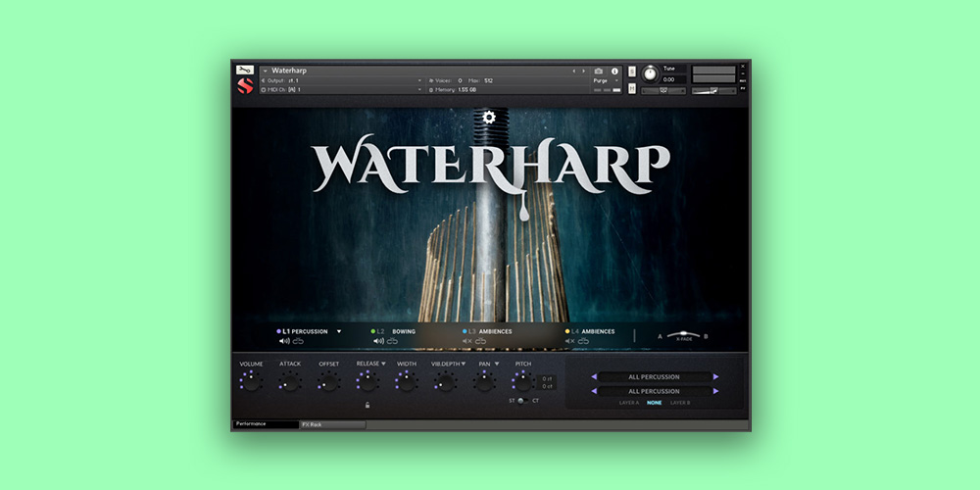Click the top All Percussion preset field
This screenshot has height=490, width=980.
(x=655, y=377)
